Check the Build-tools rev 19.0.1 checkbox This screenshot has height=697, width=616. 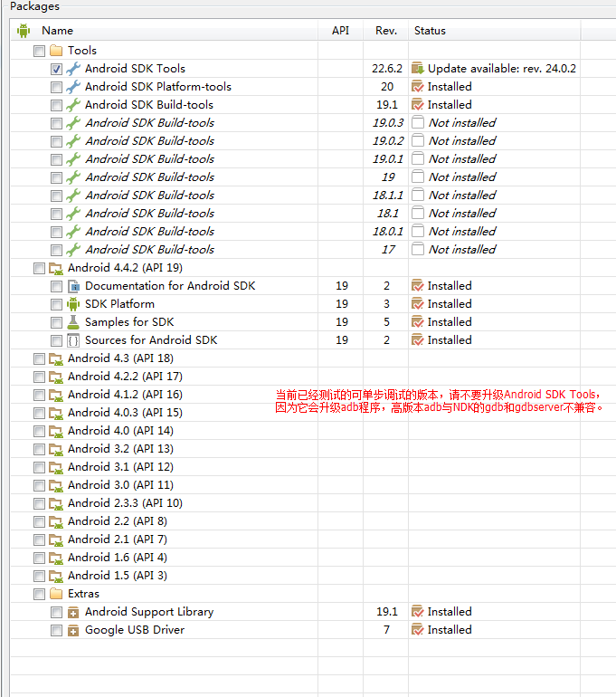tap(56, 159)
